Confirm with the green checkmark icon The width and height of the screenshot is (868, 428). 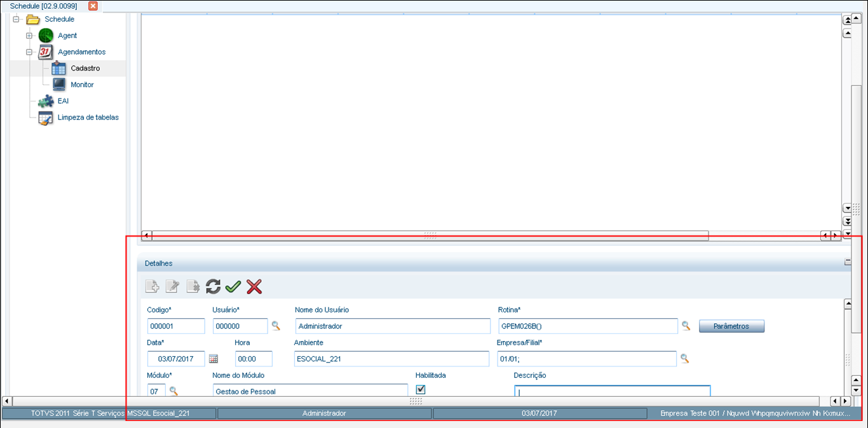[233, 286]
